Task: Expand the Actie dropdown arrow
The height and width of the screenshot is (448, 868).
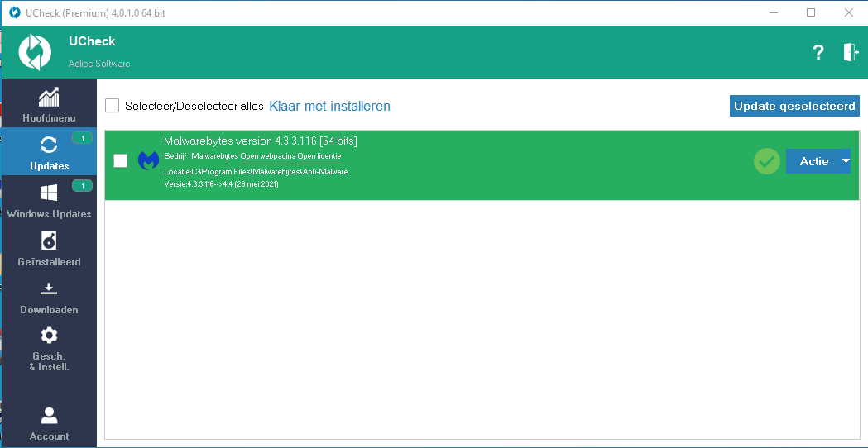Action: click(846, 161)
